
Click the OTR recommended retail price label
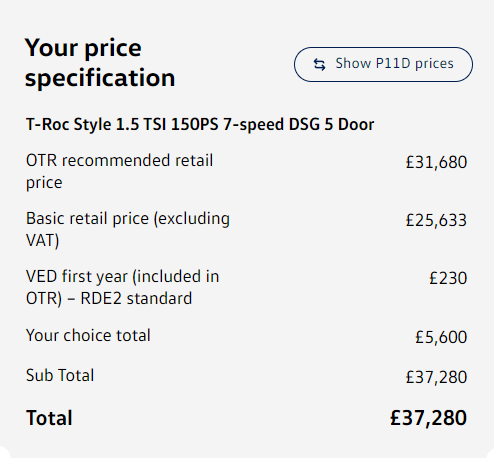[x=119, y=171]
